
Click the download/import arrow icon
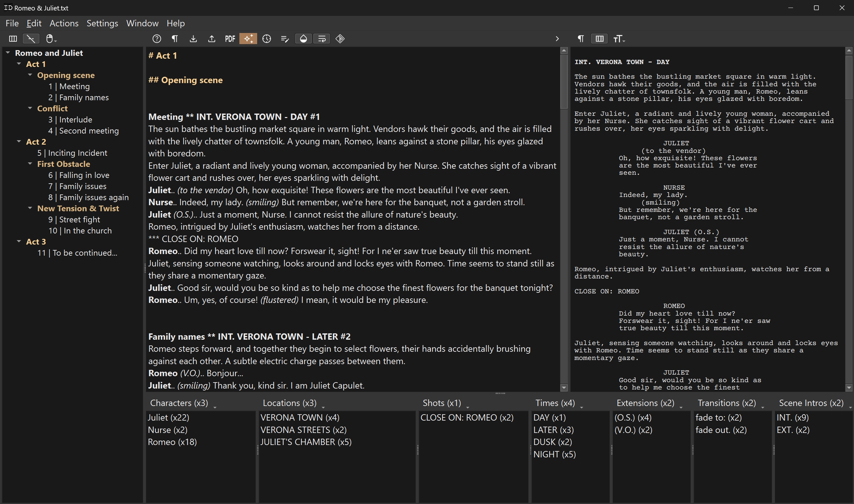click(193, 39)
